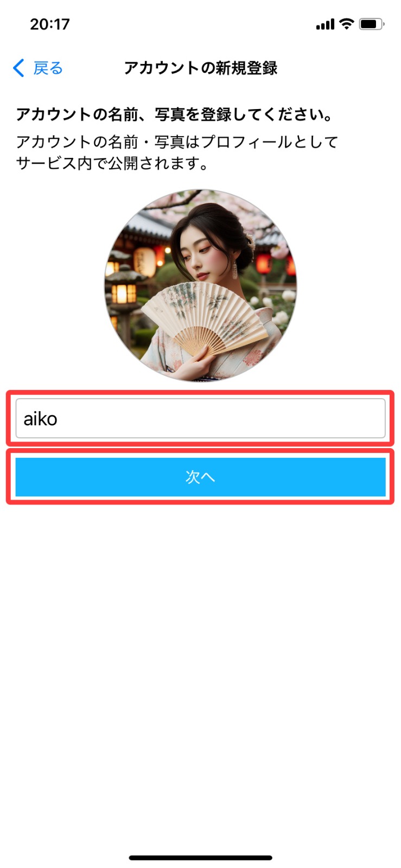
Task: Tap the red paper lantern in the avatar photo
Action: coord(263,263)
